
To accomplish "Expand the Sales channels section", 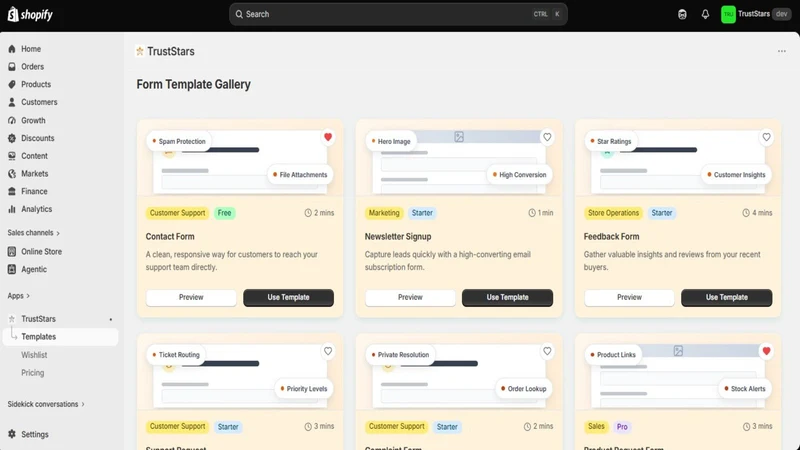I will pyautogui.click(x=34, y=233).
